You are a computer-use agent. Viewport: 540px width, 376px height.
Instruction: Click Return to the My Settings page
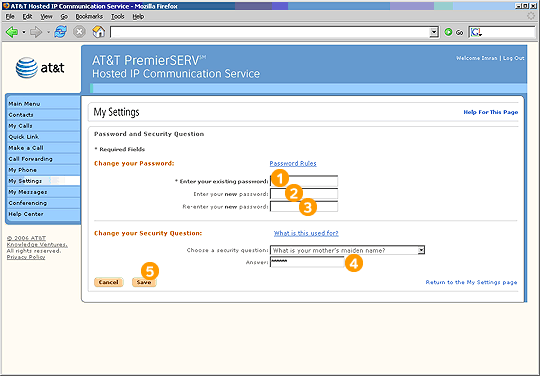pos(471,282)
